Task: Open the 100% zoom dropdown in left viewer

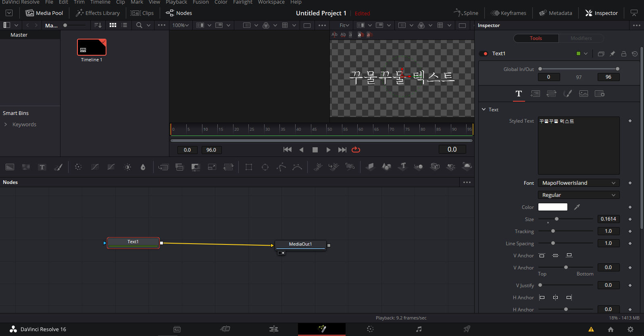Action: [x=181, y=25]
